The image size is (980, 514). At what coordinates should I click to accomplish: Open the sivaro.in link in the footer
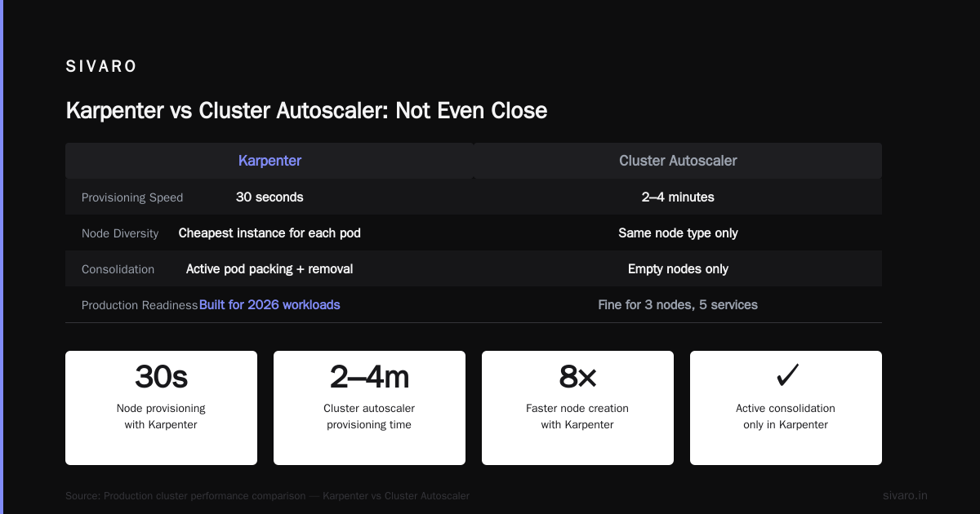905,495
